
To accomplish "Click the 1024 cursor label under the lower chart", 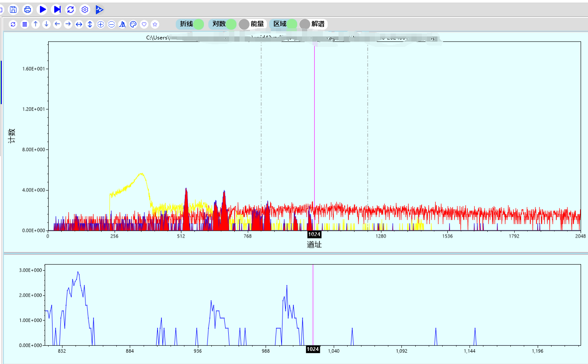I will pyautogui.click(x=313, y=349).
